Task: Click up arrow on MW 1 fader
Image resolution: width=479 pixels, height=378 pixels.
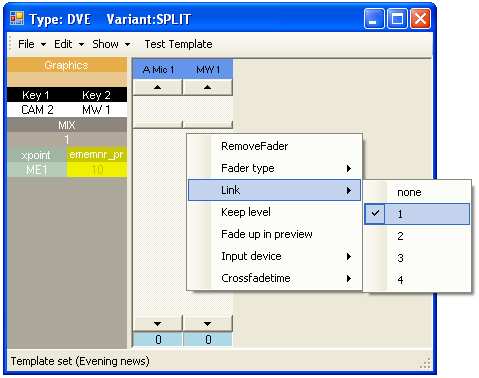Action: tap(208, 87)
